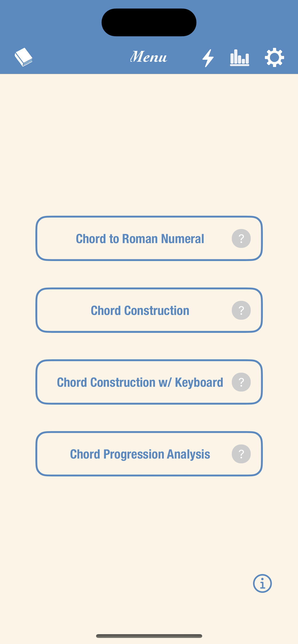The image size is (298, 644).
Task: Tap the Dynamic Island at top
Action: pos(149,23)
